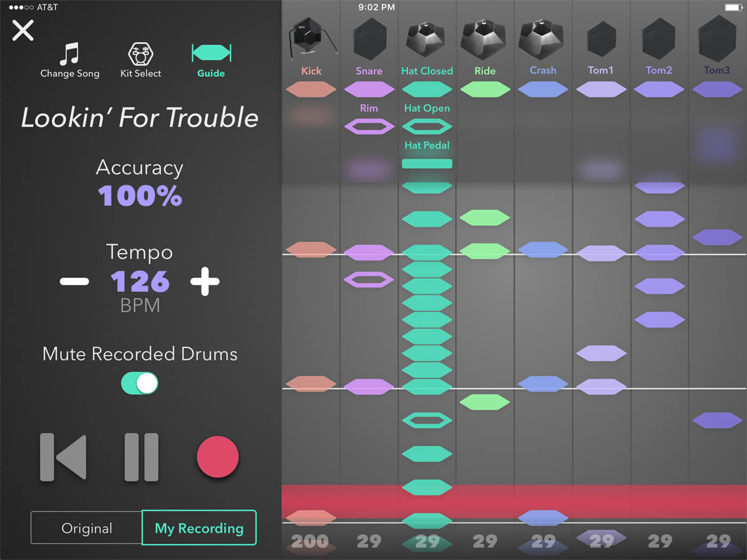Skip back to the song start
This screenshot has height=560, width=747.
coord(63,457)
